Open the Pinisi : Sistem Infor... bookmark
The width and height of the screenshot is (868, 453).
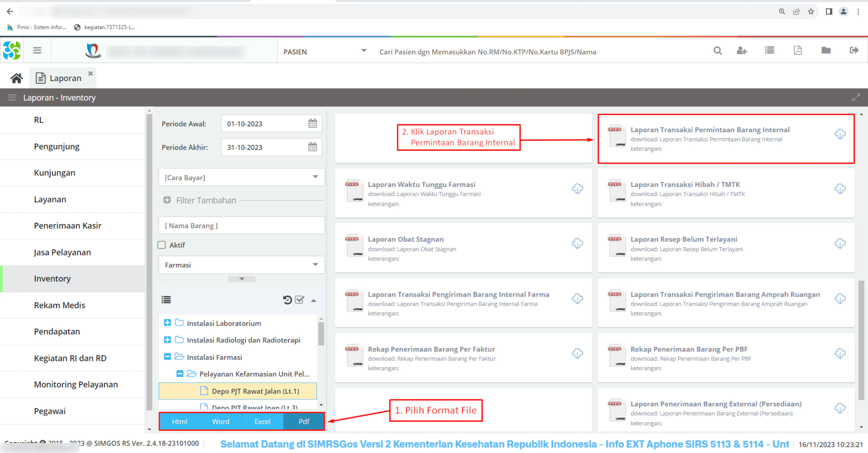(37, 27)
